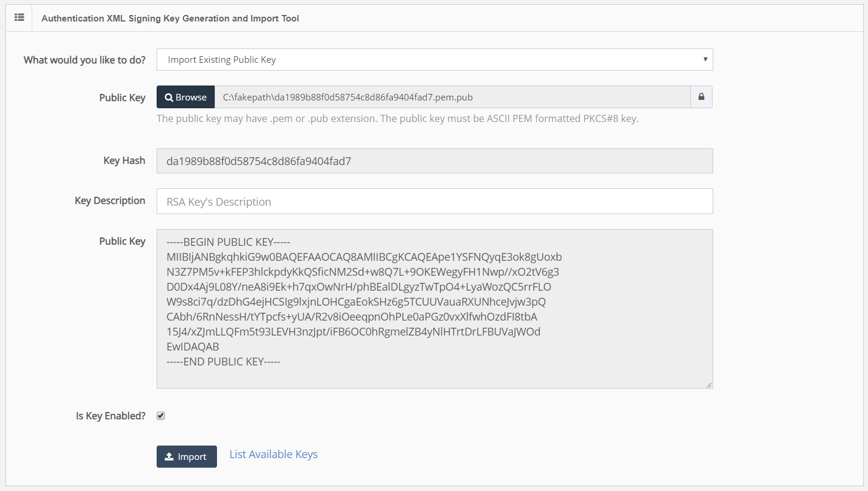Screen dimensions: 868x491
Task: Click the "Key Hash" label
Action: coord(124,160)
